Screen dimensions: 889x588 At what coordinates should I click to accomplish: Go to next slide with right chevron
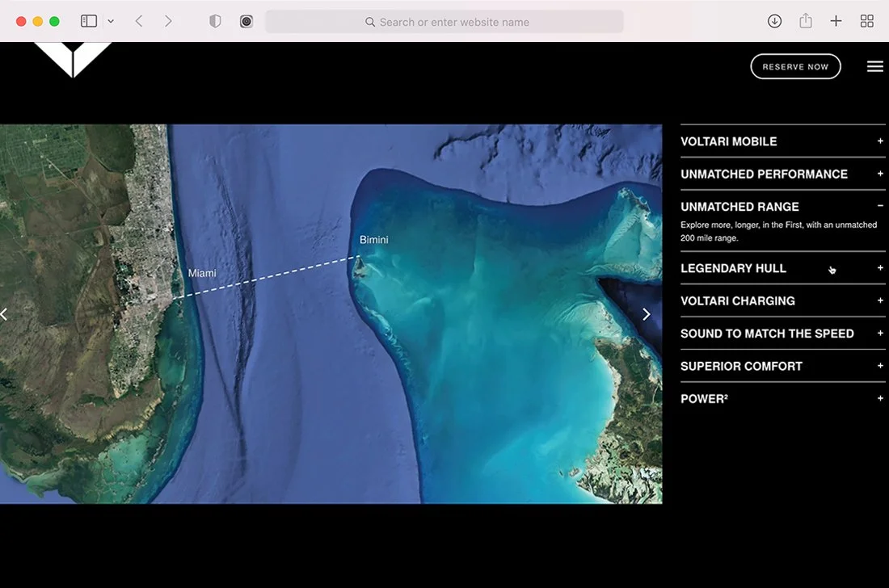pyautogui.click(x=647, y=314)
